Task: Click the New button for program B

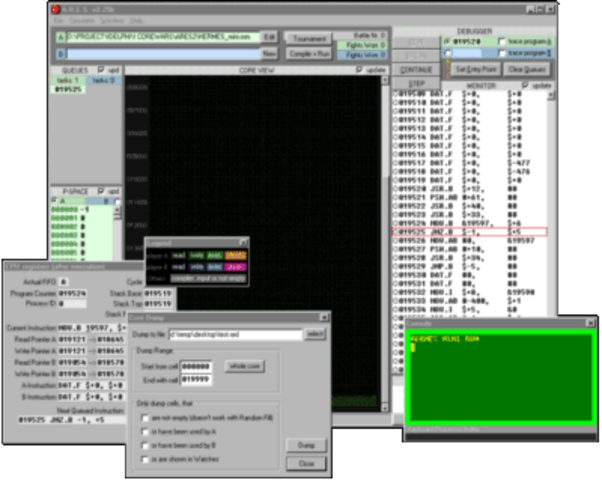Action: click(x=270, y=53)
